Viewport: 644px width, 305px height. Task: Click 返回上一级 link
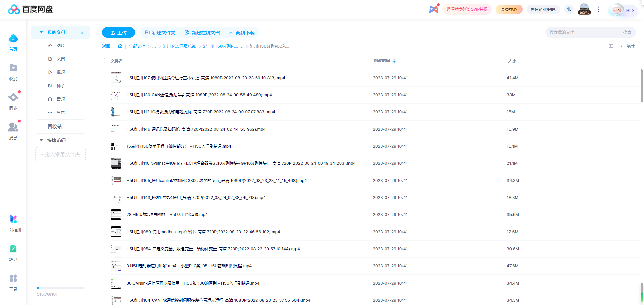pyautogui.click(x=112, y=46)
